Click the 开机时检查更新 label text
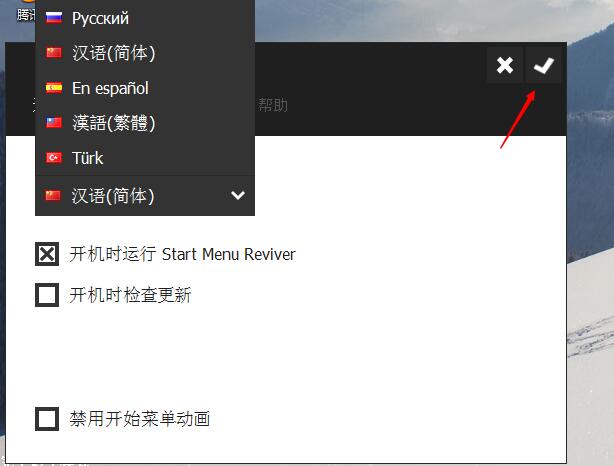Screen dimensions: 614x466 130,295
